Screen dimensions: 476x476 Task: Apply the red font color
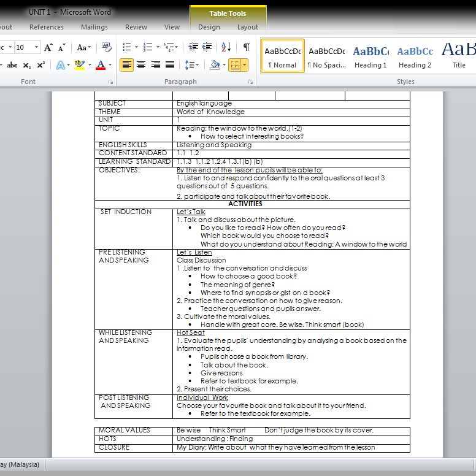(101, 65)
